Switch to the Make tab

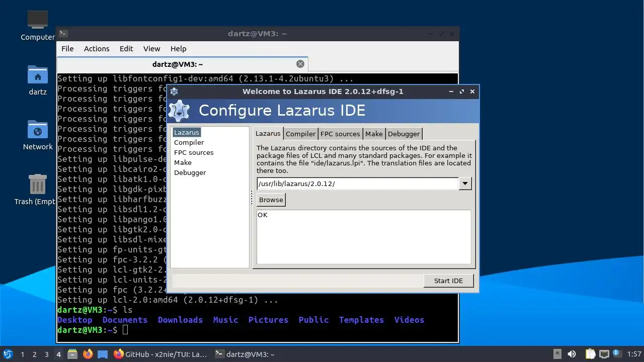374,134
